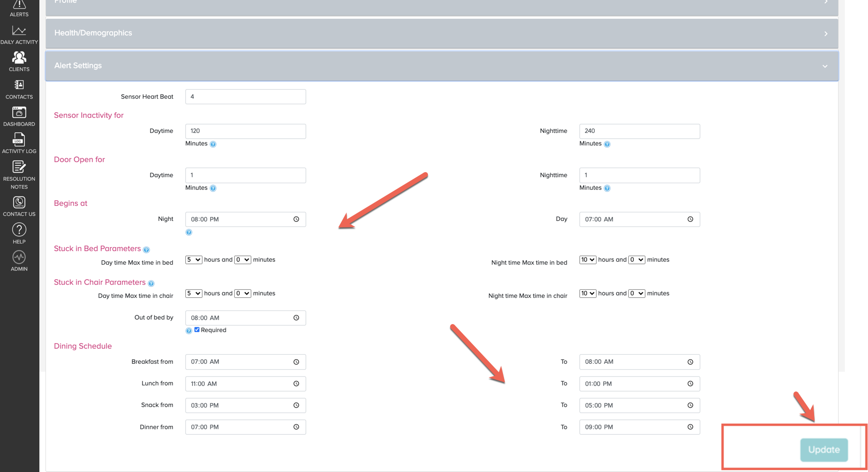Click the Stuck in Bed Parameters info icon
The width and height of the screenshot is (868, 472).
tap(147, 250)
